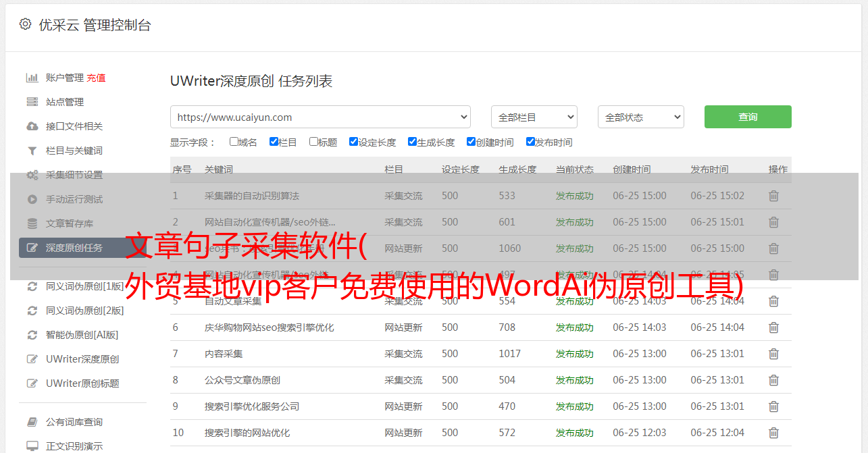Click the bar chart icon for 账户管理
This screenshot has height=453, width=868.
pos(32,78)
